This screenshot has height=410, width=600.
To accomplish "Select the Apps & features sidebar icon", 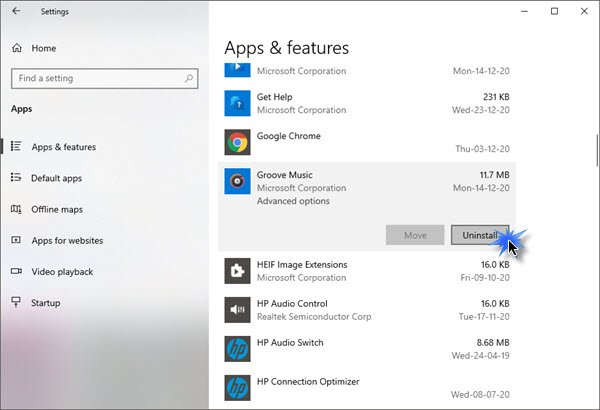I will point(16,146).
